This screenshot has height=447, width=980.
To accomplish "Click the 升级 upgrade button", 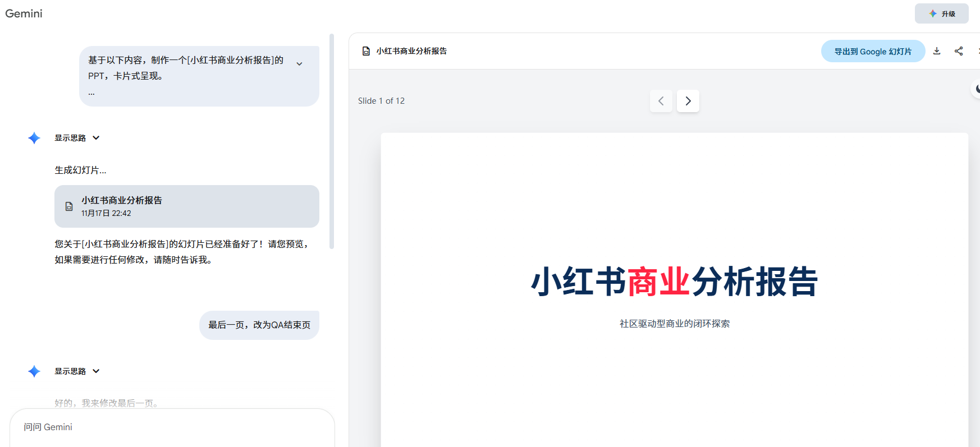I will point(941,13).
